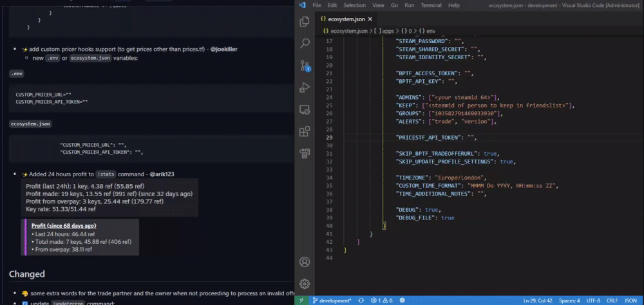Screen dimensions: 644x305
Task: Click the ALERTS line in editor
Action: [x=446, y=122]
